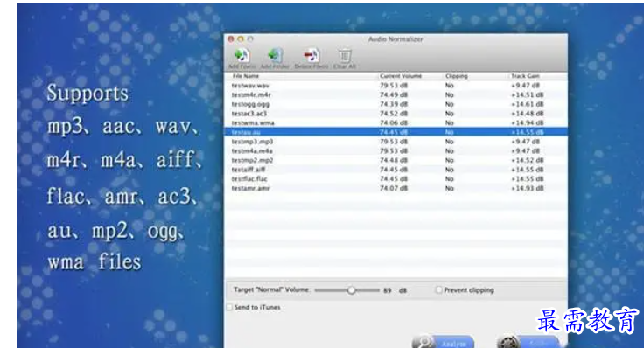Click the highlighted testau.au row
The image size is (644, 348).
coord(395,132)
